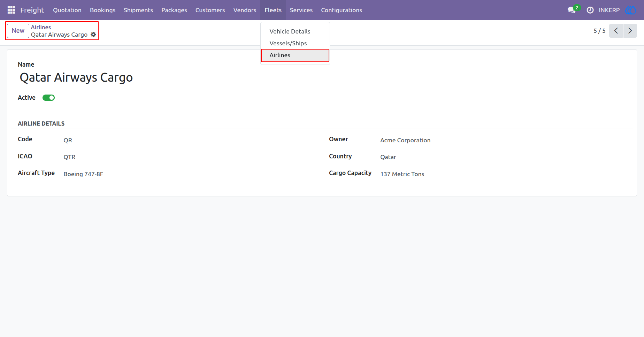
Task: Open the Shipments menu
Action: tap(138, 10)
